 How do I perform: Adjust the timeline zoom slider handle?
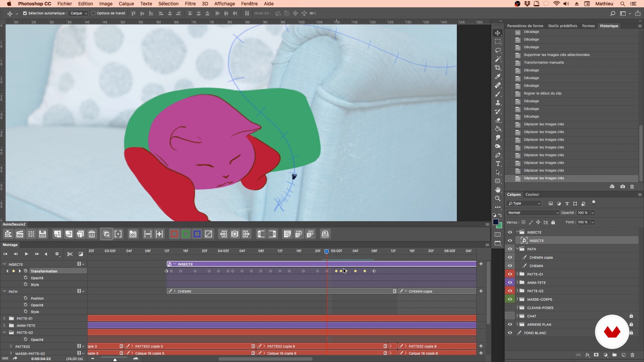pos(115,359)
